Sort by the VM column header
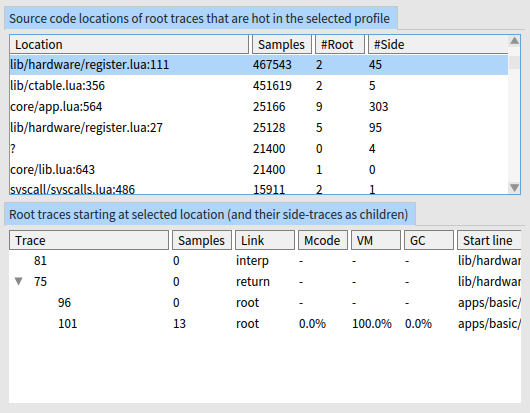Image resolution: width=530 pixels, height=413 pixels. 376,240
